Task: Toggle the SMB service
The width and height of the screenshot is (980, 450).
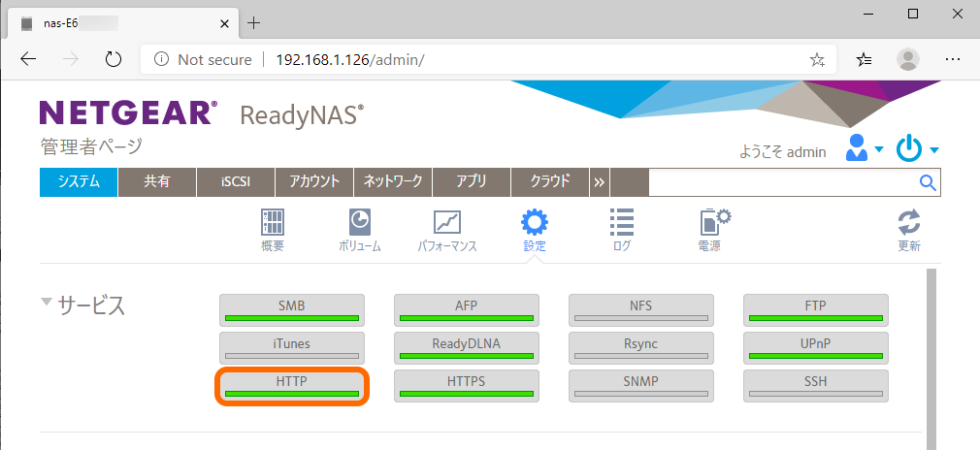Action: [x=292, y=310]
